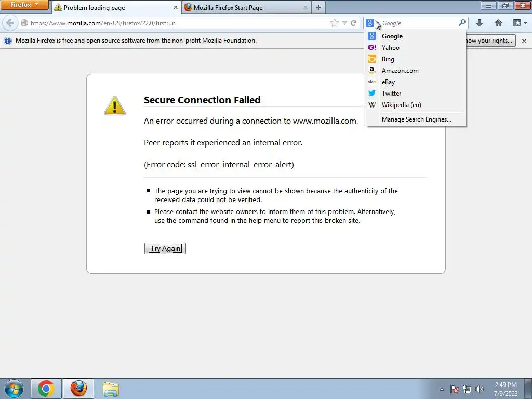Click the blue info icon in notification bar

(x=7, y=41)
